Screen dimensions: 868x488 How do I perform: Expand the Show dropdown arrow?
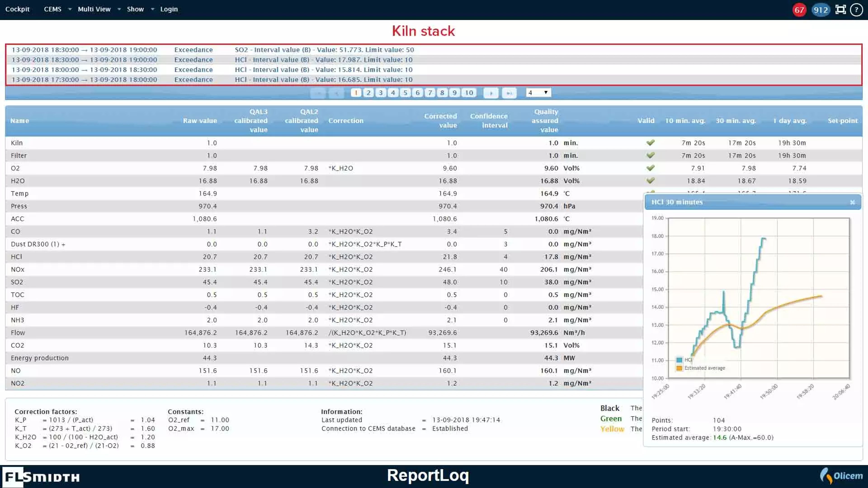point(152,9)
